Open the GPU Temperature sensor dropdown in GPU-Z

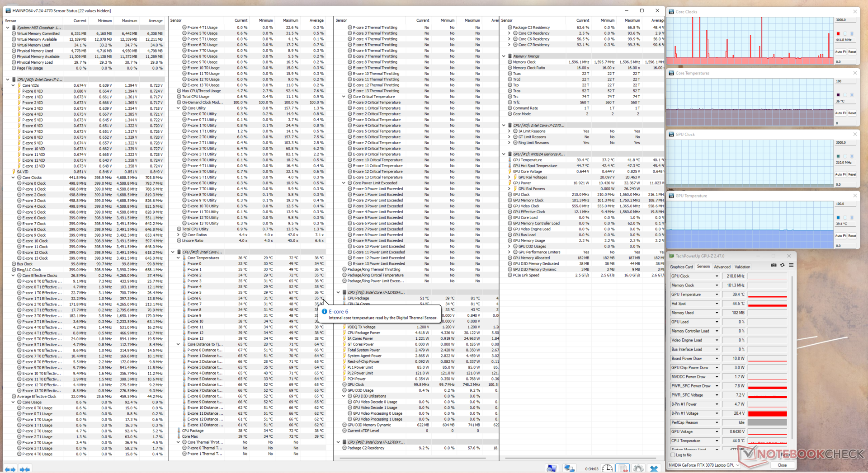tap(717, 295)
